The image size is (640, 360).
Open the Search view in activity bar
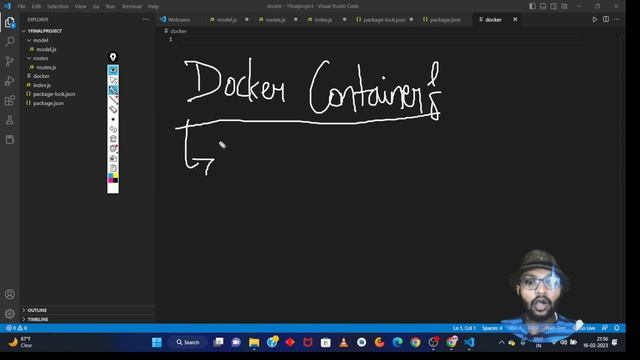10,42
